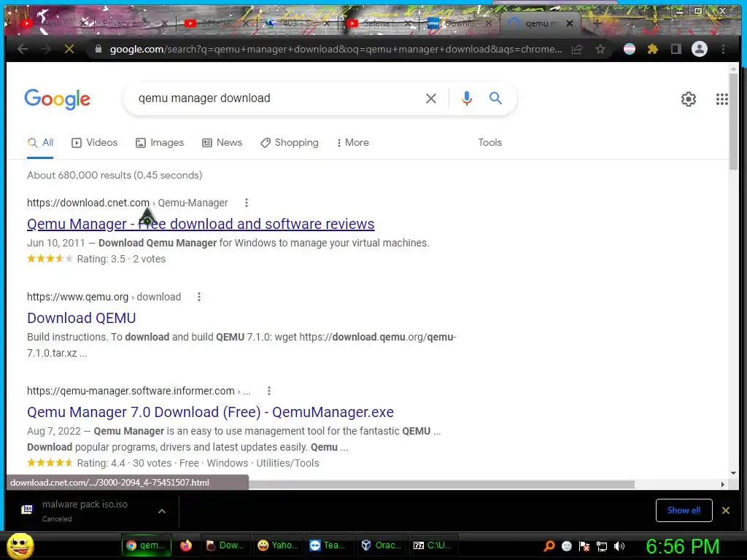Open Qemu Manager 7.0 Download informer link

210,412
